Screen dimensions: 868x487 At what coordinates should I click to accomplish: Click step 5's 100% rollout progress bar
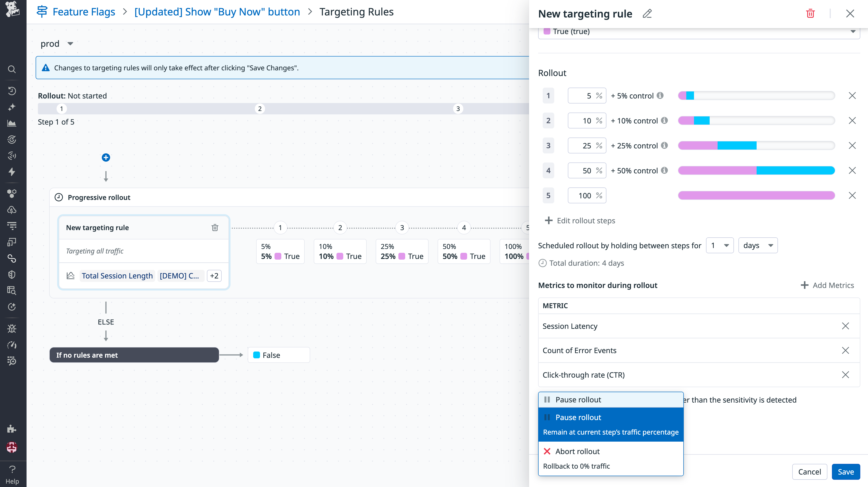pos(756,195)
